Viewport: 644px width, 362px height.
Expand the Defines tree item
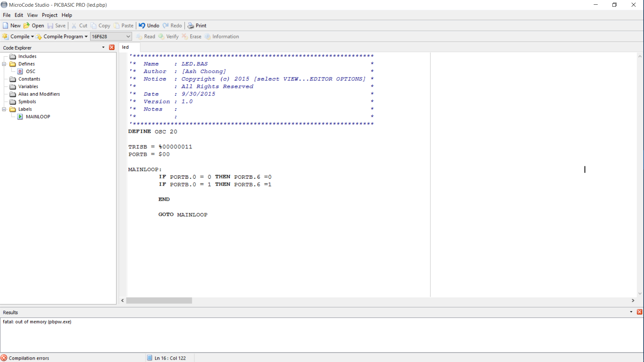(4, 64)
